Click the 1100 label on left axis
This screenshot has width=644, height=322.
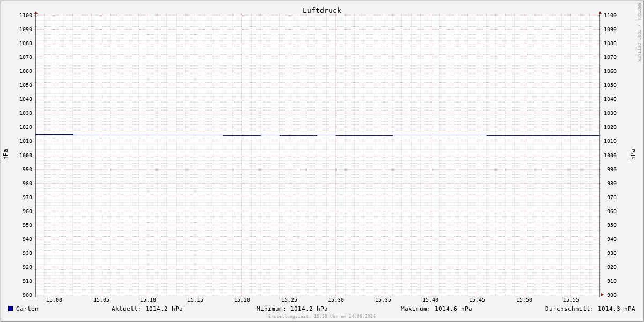[x=26, y=16]
